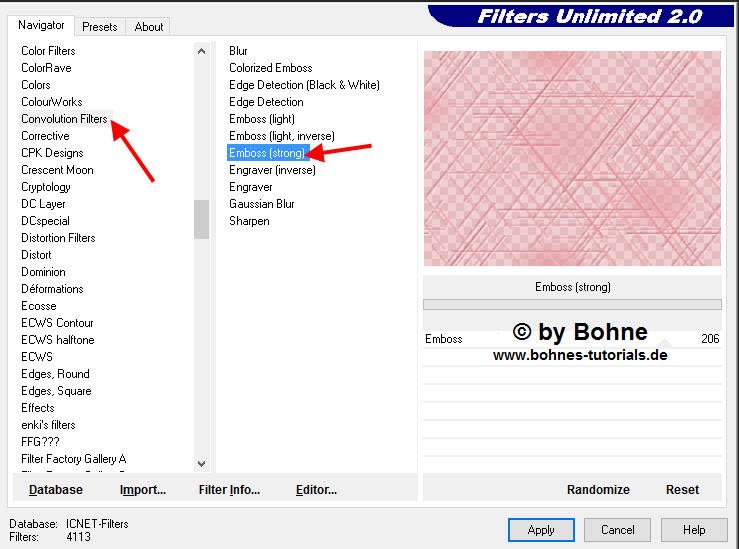The width and height of the screenshot is (739, 549).
Task: Open the Database menu button
Action: tap(56, 490)
